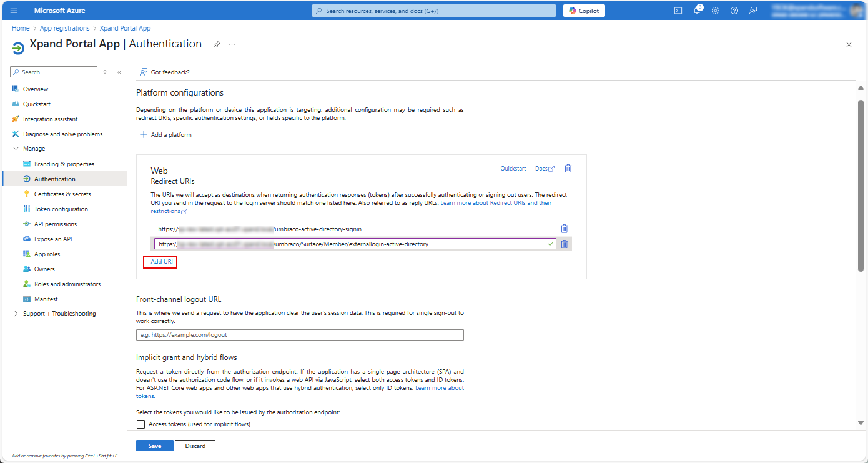Open Learn more about Redirect URIs link
The width and height of the screenshot is (868, 463).
point(496,203)
